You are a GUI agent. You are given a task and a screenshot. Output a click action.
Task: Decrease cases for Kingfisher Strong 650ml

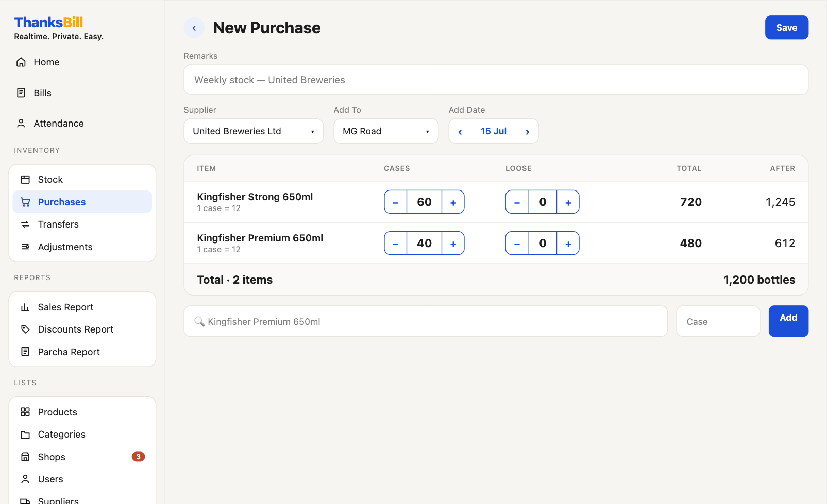click(x=396, y=202)
